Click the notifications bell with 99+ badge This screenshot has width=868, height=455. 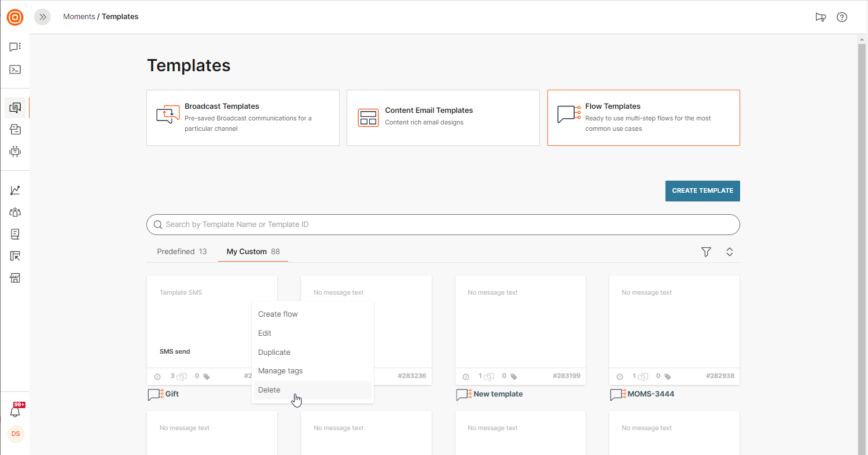pyautogui.click(x=16, y=412)
